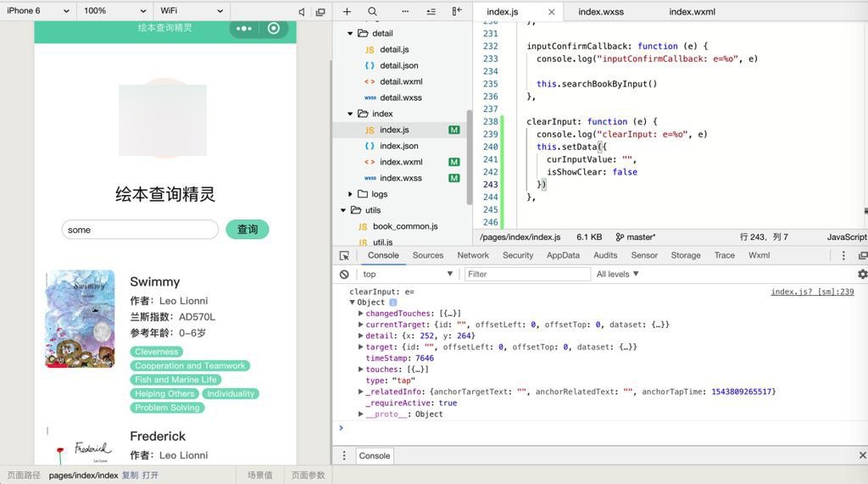Open the Wxml devtools tab
The height and width of the screenshot is (484, 868).
(759, 255)
